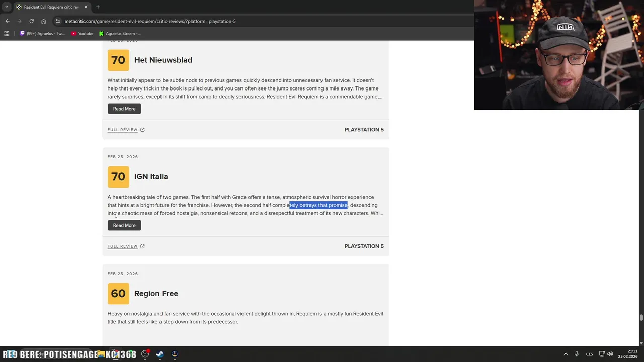Reload the Metacritic page

pos(31,21)
